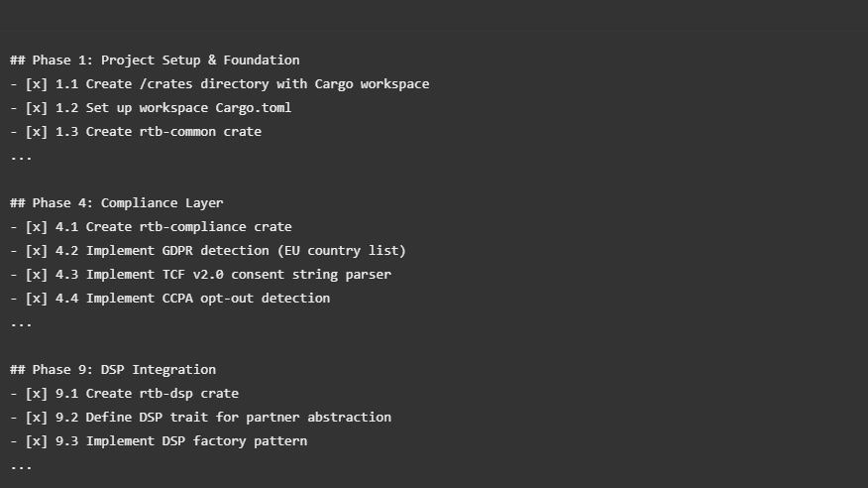868x488 pixels.
Task: Toggle the 4.1 rtb-compliance crate checkbox
Action: coord(37,227)
